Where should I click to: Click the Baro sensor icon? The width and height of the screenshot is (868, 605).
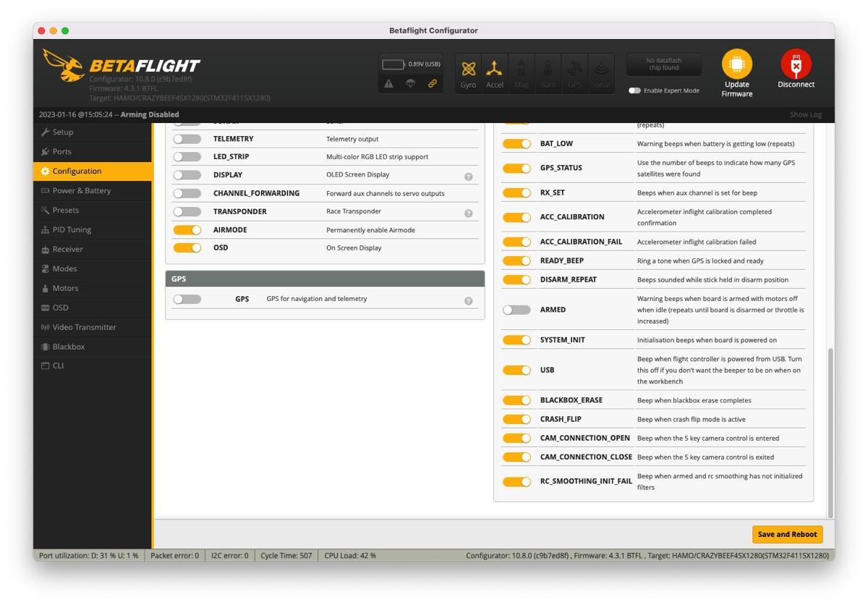[548, 73]
